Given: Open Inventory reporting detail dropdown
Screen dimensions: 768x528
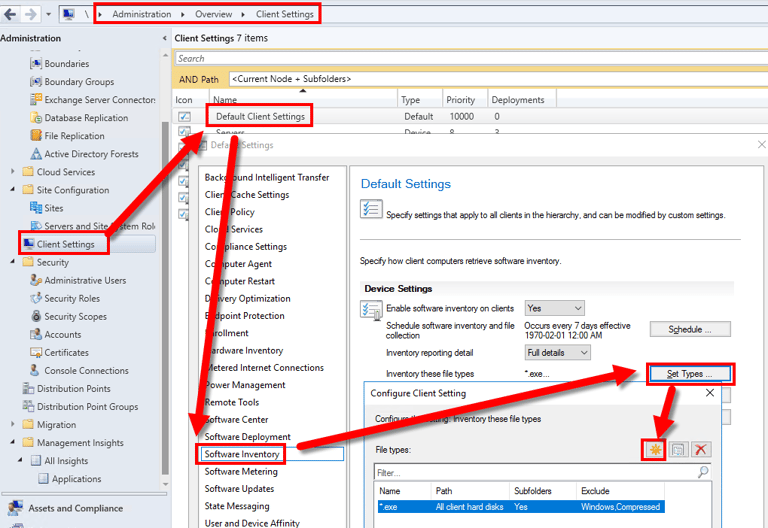Looking at the screenshot, I should (557, 353).
